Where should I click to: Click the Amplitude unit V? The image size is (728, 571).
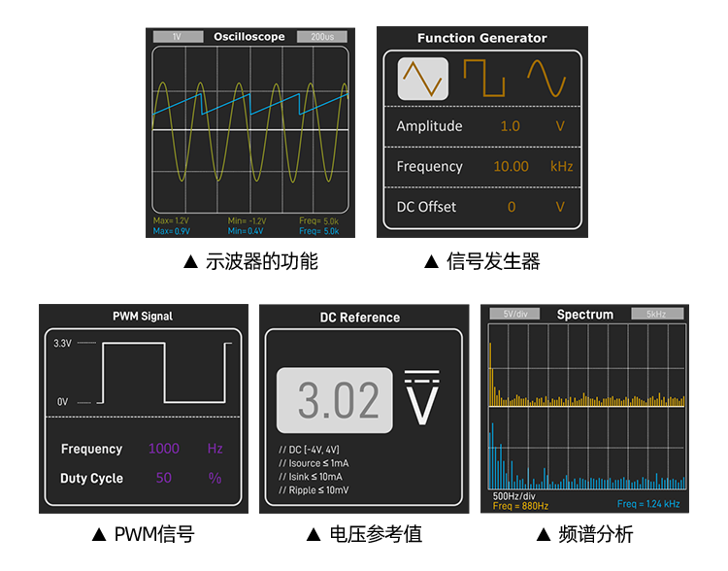coord(560,126)
